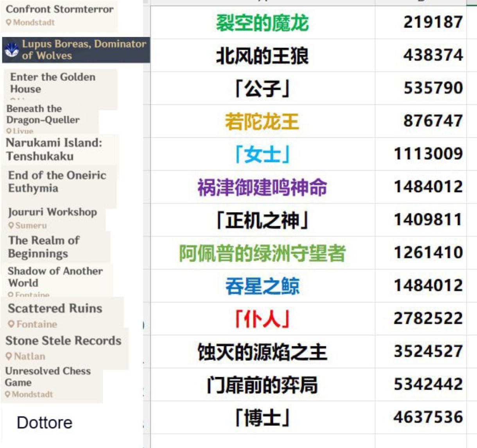Select the cell 蚀灭的源焰之主

pos(262,351)
